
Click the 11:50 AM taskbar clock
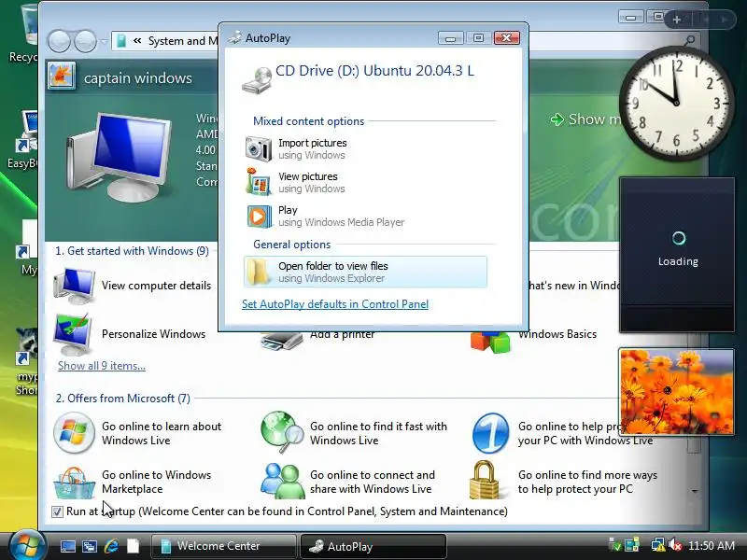point(712,546)
